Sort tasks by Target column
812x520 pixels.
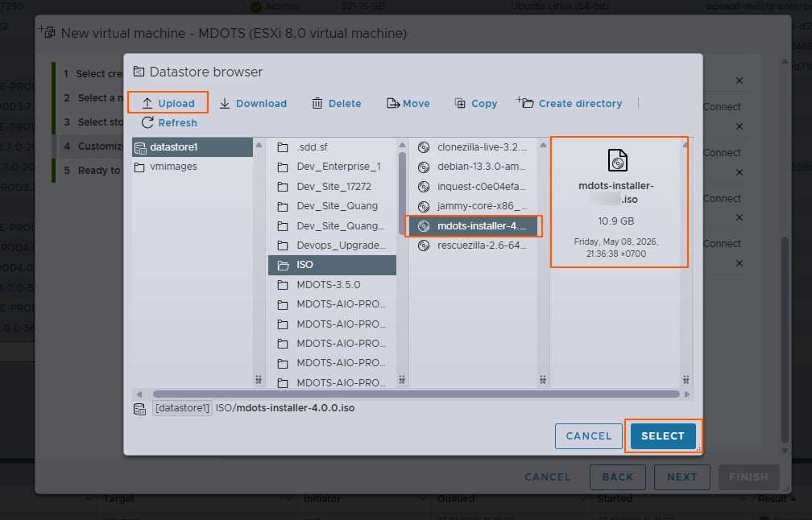tap(118, 499)
